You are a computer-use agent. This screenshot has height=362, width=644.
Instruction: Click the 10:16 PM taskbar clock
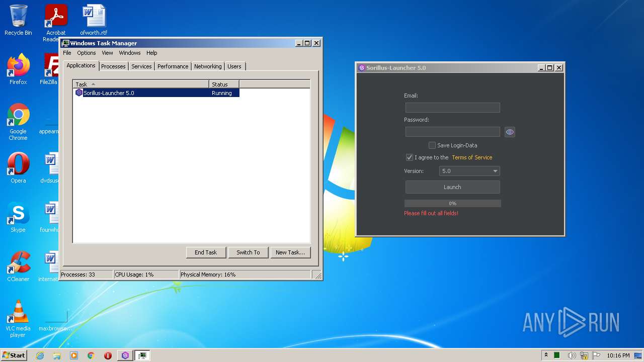(618, 355)
